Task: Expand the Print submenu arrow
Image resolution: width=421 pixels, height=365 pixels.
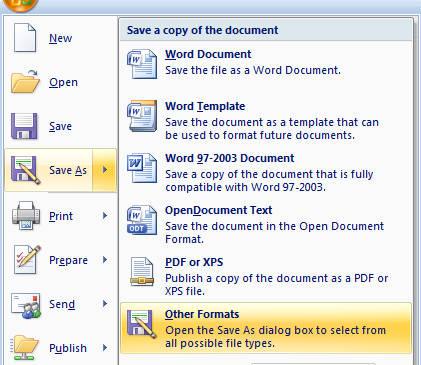Action: 105,216
